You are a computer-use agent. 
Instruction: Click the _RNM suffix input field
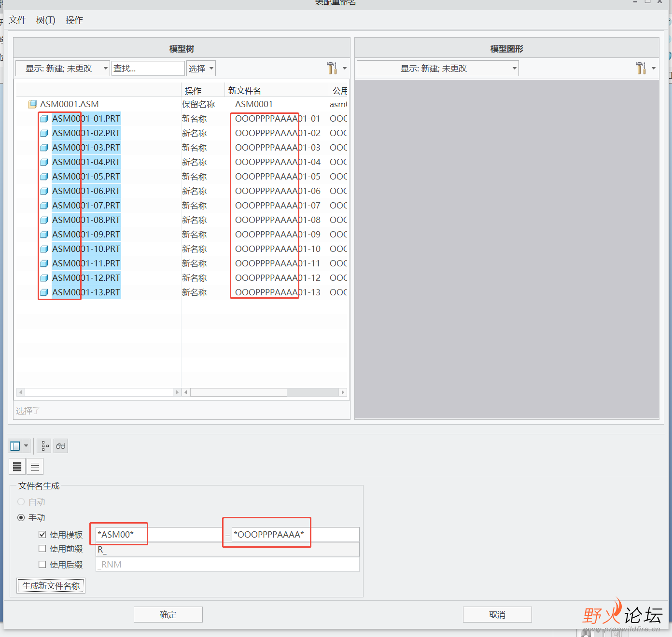coord(227,565)
